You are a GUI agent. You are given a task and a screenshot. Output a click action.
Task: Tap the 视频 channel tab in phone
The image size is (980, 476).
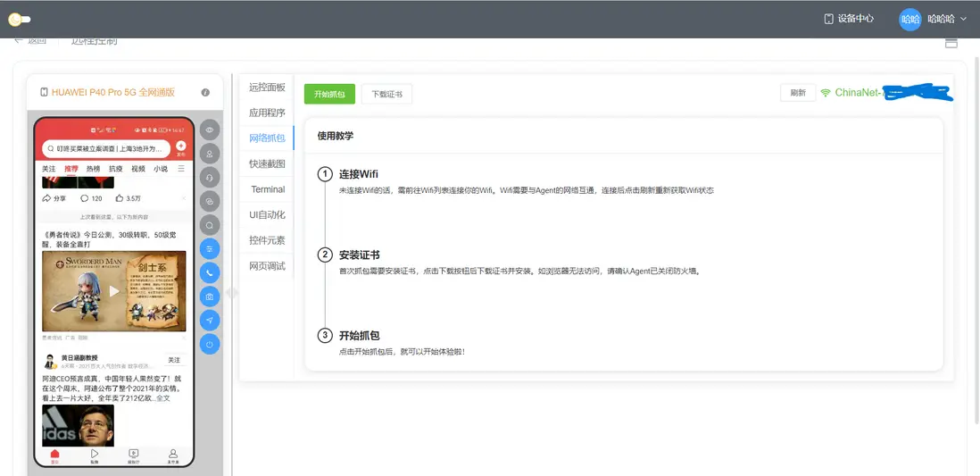click(x=138, y=169)
